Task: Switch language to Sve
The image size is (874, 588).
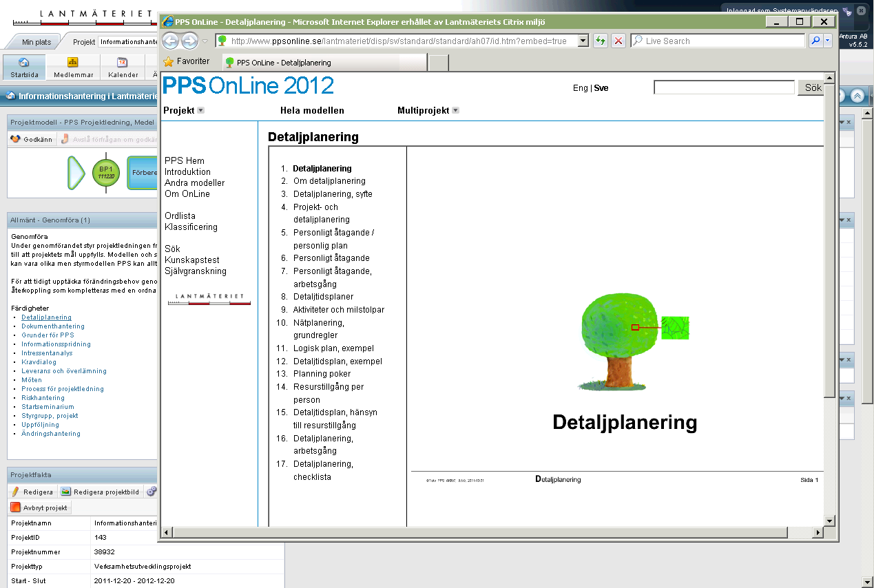Action: pyautogui.click(x=601, y=88)
